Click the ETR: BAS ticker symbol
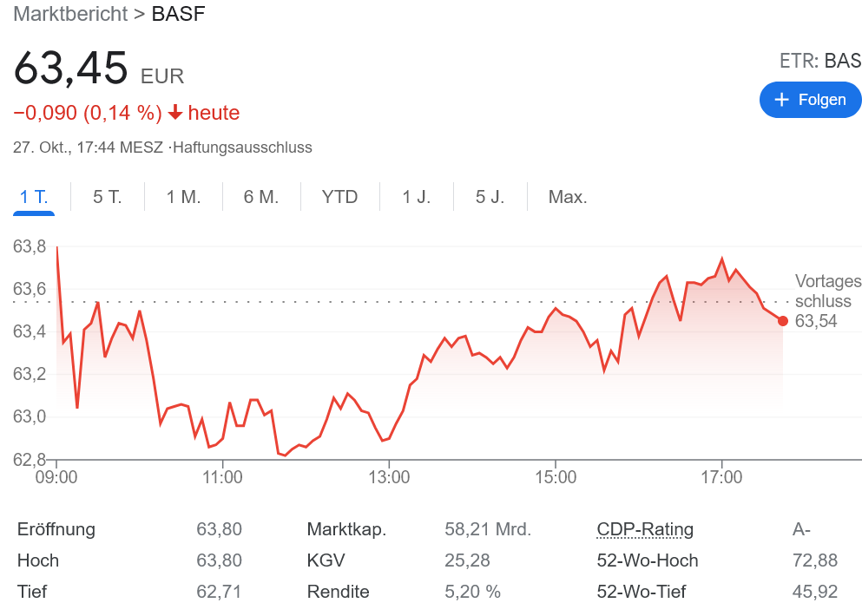Image resolution: width=862 pixels, height=616 pixels. 819,61
